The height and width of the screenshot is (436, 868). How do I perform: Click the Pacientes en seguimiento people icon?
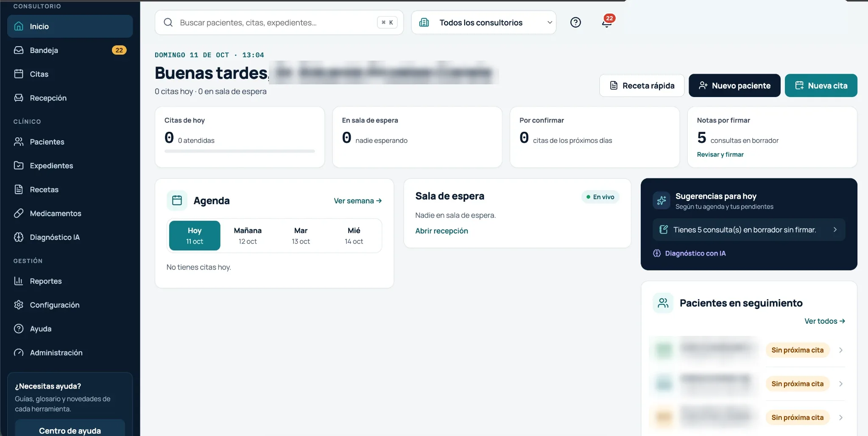point(663,303)
